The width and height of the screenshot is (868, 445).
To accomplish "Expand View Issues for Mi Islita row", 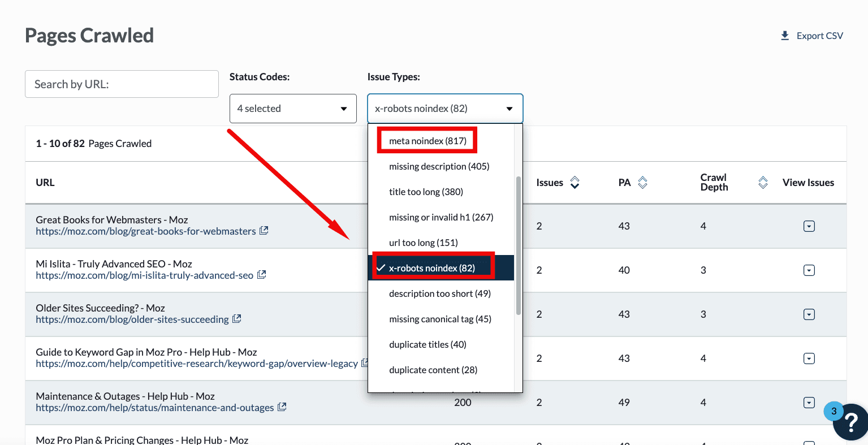I will (809, 270).
